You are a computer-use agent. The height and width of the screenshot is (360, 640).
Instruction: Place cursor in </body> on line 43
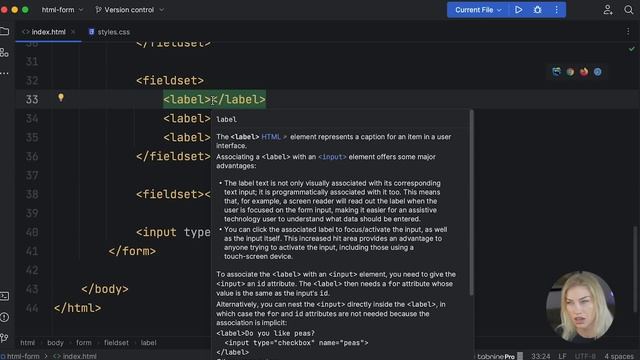click(x=105, y=289)
